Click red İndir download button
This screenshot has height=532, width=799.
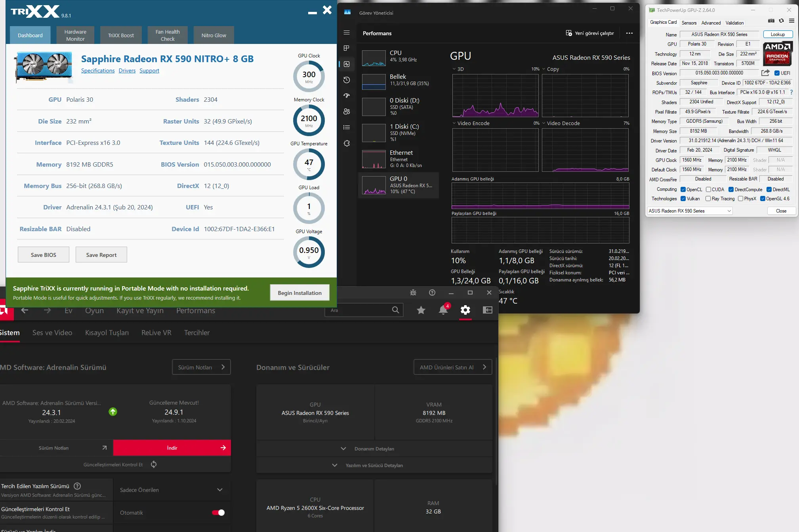point(172,448)
